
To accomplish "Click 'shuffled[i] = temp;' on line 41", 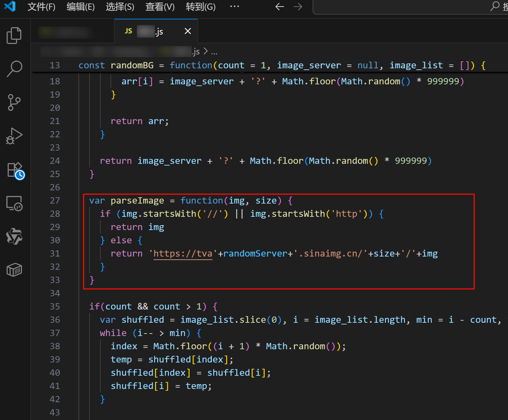I will (161, 386).
